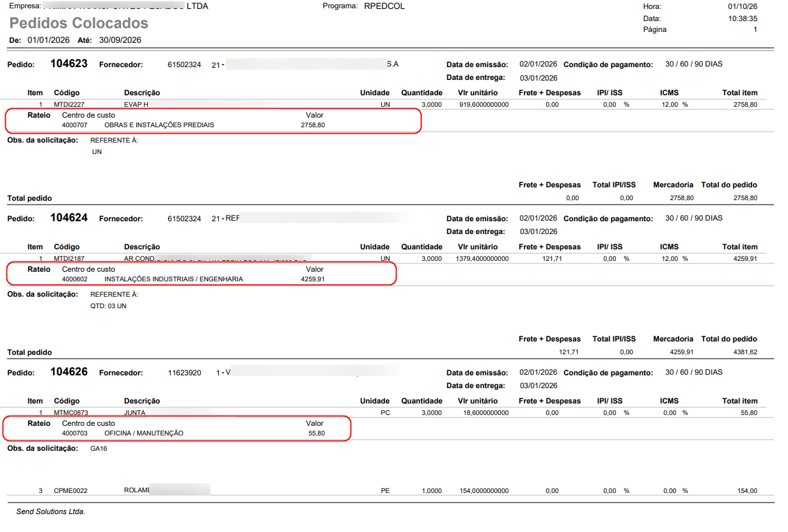This screenshot has height=532, width=788.
Task: Click the start date "01/01/2026"
Action: [49, 40]
